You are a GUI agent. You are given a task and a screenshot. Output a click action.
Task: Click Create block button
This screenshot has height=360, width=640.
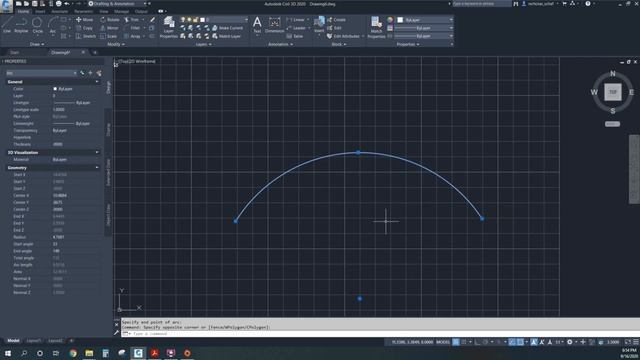tap(336, 20)
